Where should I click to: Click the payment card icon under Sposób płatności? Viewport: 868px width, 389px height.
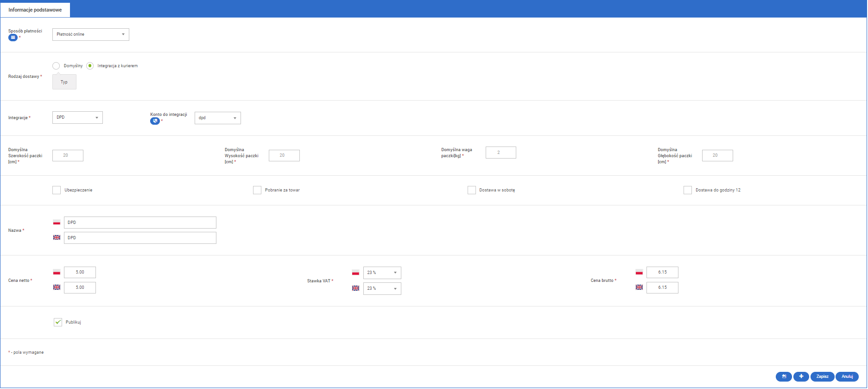13,38
